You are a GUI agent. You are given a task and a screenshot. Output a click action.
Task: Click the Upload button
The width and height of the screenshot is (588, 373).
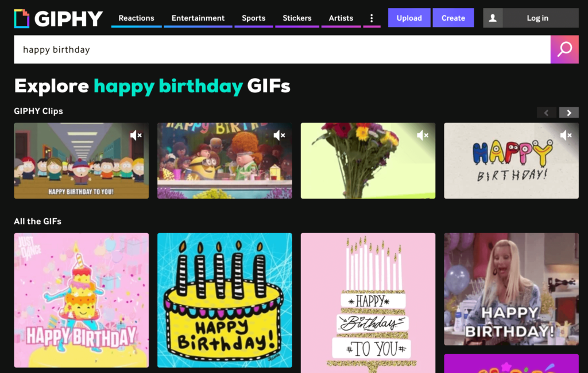409,18
